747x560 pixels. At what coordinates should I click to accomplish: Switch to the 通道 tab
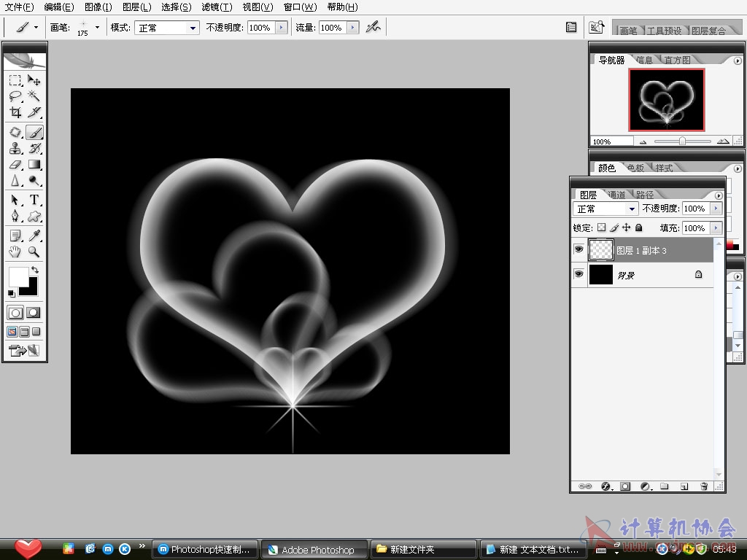click(617, 195)
